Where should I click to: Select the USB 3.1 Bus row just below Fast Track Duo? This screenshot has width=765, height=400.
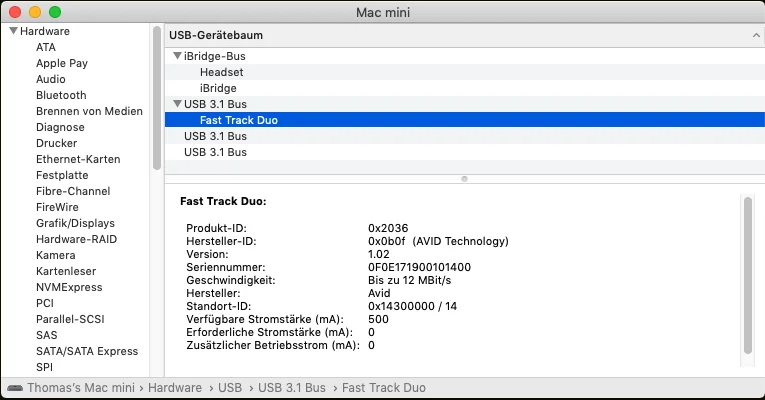coord(464,136)
